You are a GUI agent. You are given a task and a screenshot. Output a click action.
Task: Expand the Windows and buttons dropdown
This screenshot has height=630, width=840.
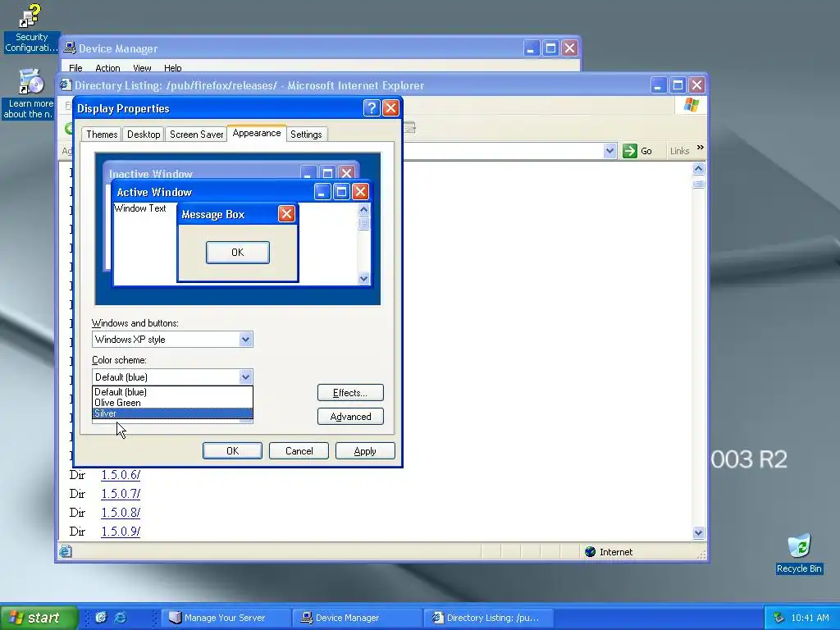(245, 339)
